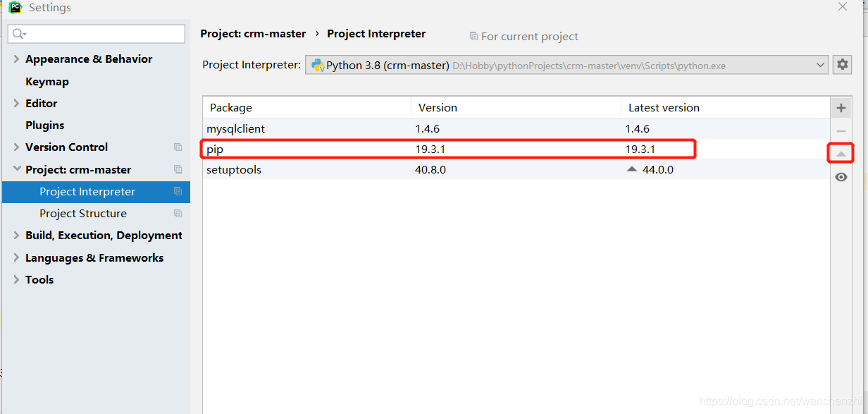Screen dimensions: 868x414
Task: Click the search magnifier icon
Action: coord(18,34)
